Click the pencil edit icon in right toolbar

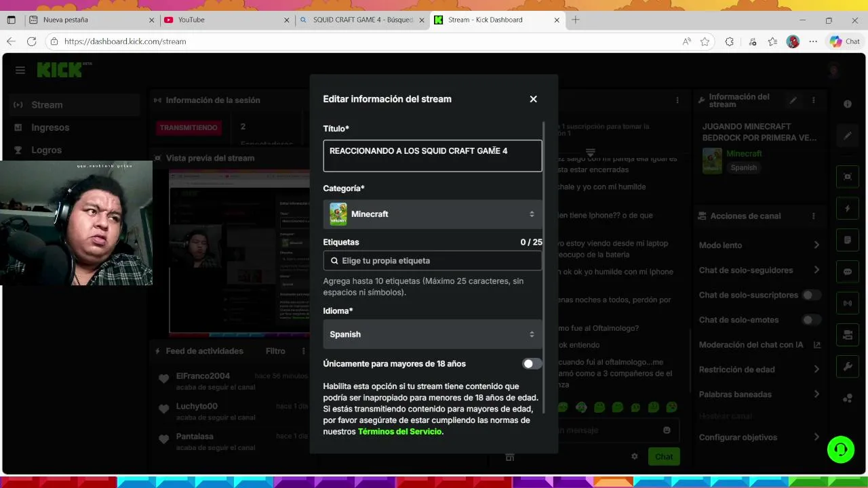(x=848, y=136)
